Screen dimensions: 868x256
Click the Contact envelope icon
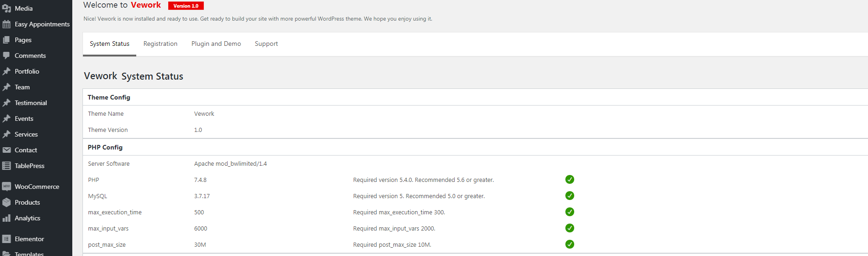(x=6, y=150)
